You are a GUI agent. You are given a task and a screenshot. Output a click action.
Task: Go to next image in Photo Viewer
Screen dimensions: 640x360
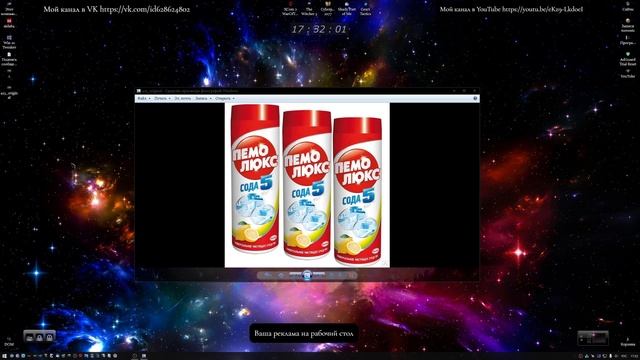318,276
